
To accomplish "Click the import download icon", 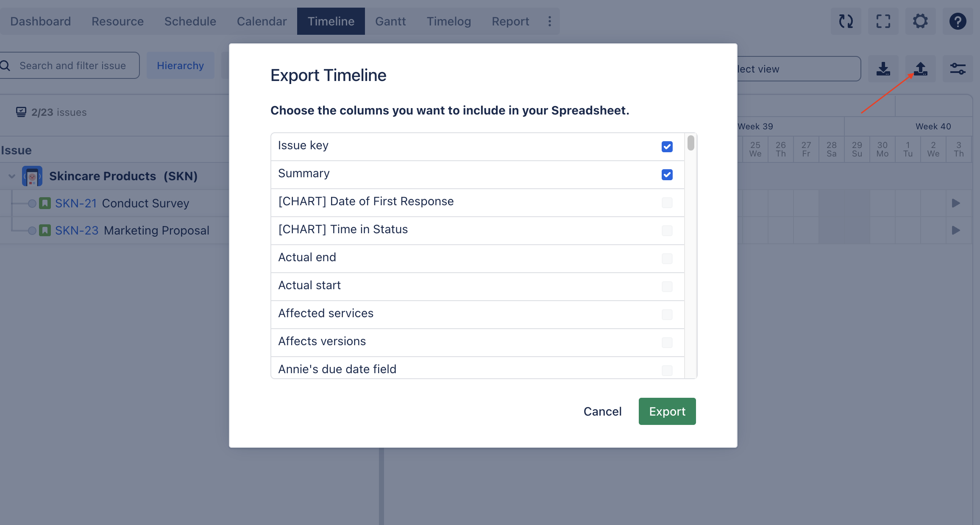I will tap(883, 69).
